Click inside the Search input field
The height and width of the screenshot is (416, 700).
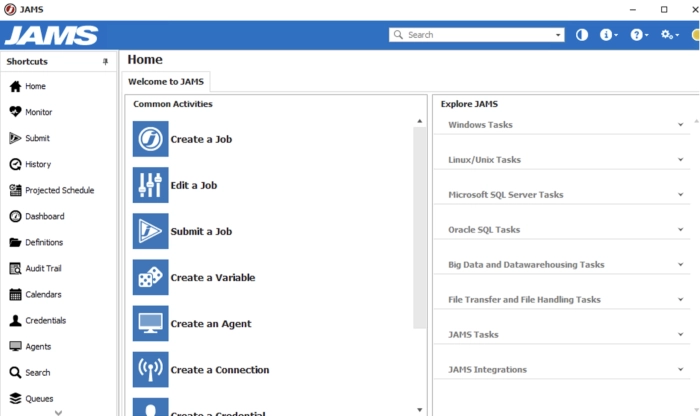point(475,35)
